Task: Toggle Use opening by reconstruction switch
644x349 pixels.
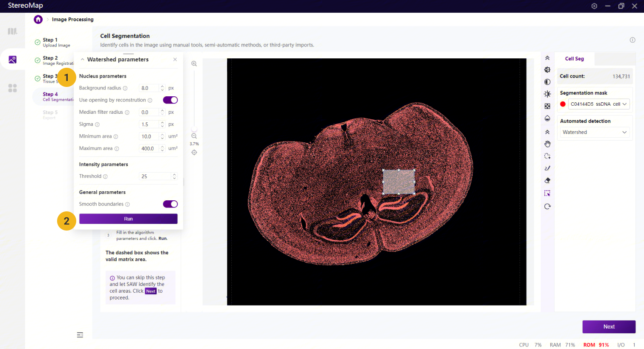Action: [170, 100]
